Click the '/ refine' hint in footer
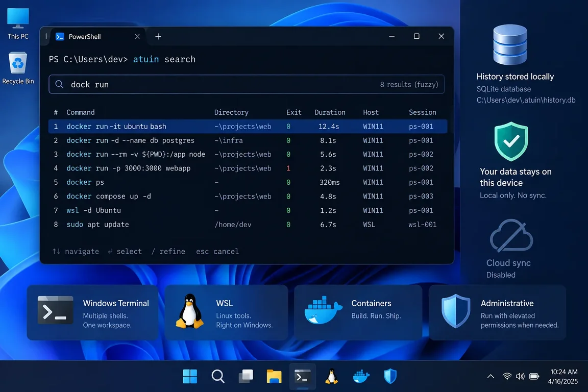Viewport: 588px width, 392px height. [x=168, y=251]
